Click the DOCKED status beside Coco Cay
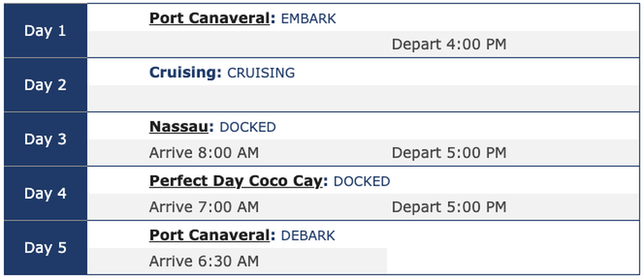The width and height of the screenshot is (644, 279). 362,182
